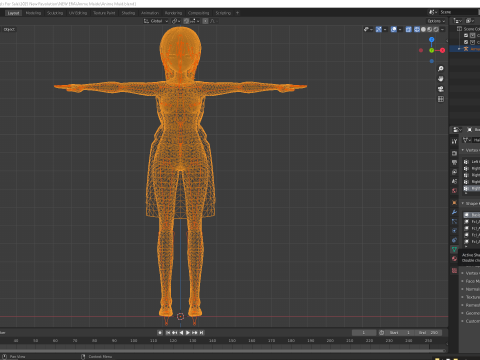Open the Tool properties tab icon

pos(454,141)
